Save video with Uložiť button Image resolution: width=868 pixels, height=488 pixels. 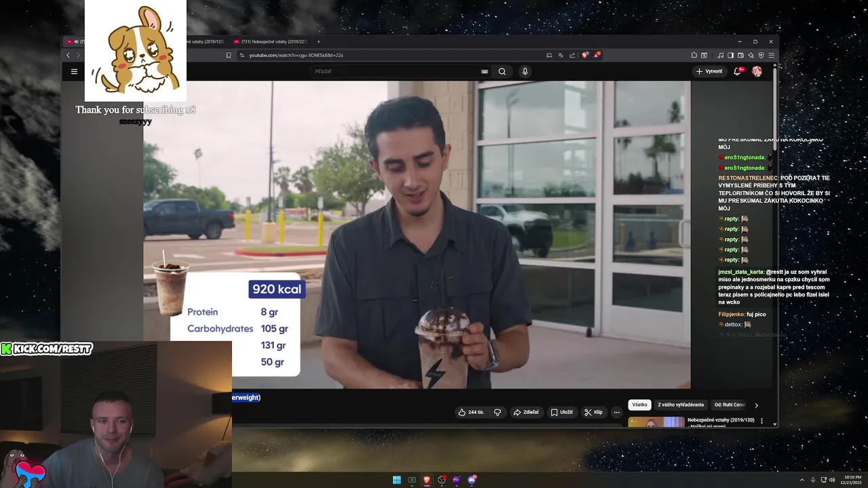pos(561,412)
